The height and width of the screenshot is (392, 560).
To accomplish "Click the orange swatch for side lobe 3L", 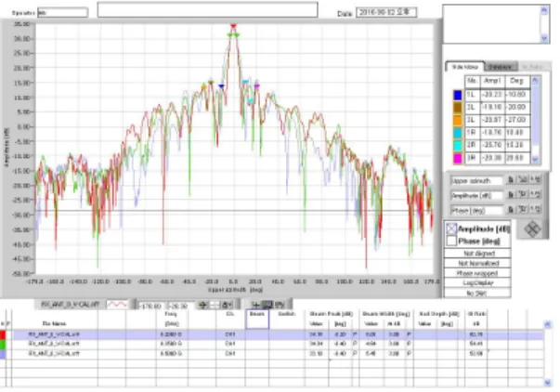I will coord(458,120).
